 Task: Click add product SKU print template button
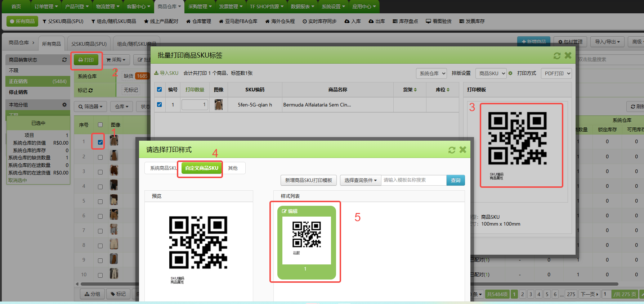(308, 180)
